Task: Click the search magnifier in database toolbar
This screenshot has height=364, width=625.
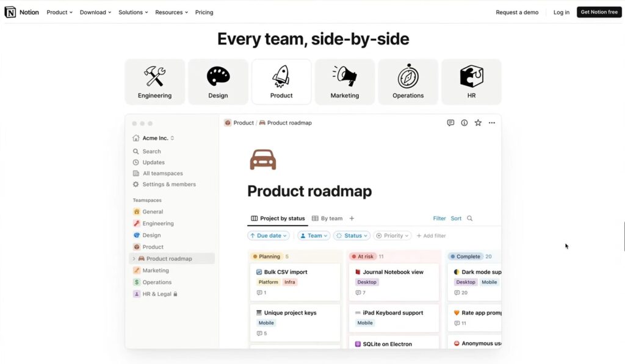Action: pos(469,218)
